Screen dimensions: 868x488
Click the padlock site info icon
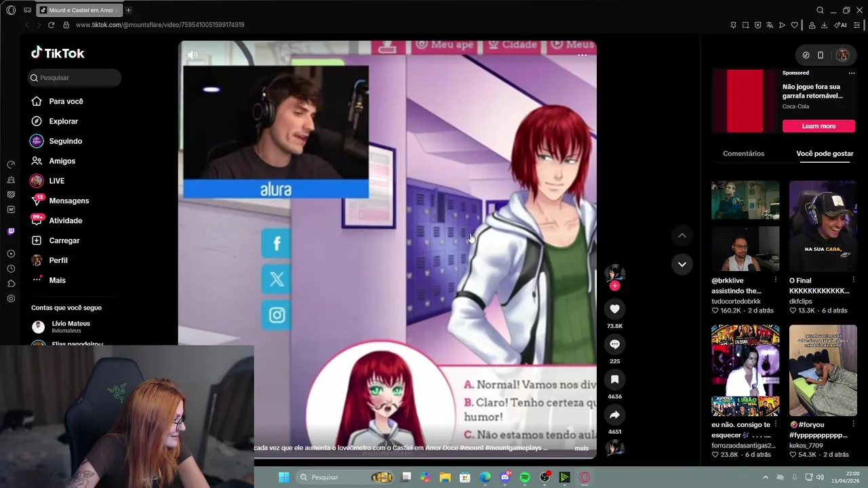pyautogui.click(x=66, y=25)
